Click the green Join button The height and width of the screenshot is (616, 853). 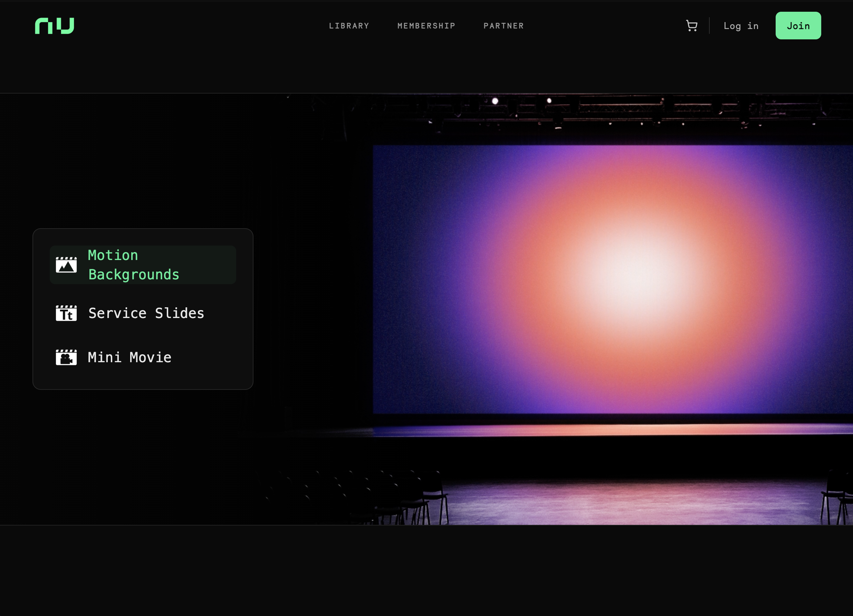[798, 26]
